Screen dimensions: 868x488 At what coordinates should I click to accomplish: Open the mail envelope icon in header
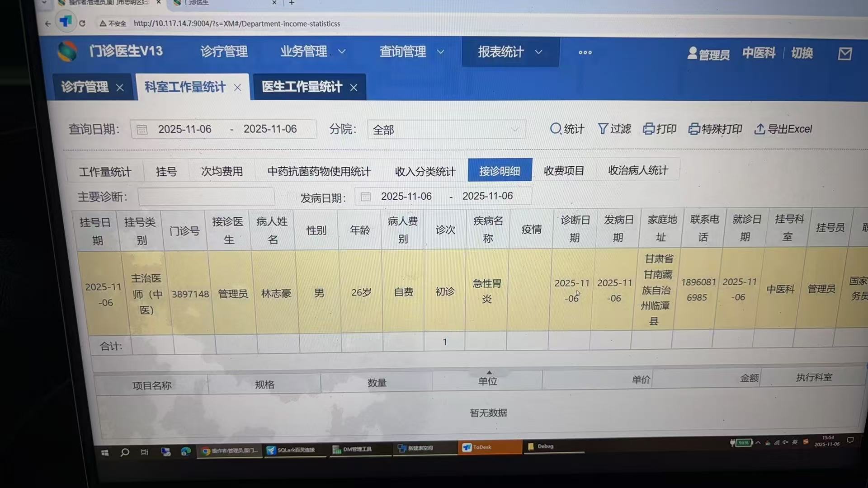[x=844, y=54]
